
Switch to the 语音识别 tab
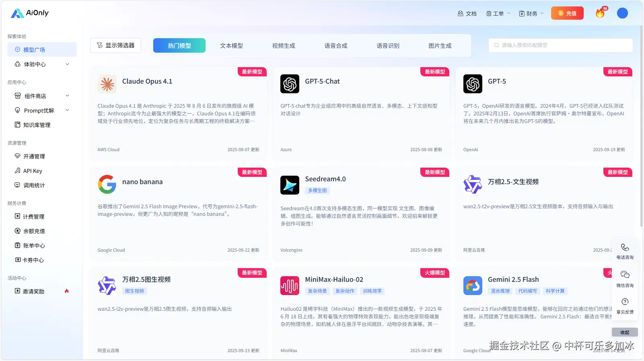coord(388,45)
